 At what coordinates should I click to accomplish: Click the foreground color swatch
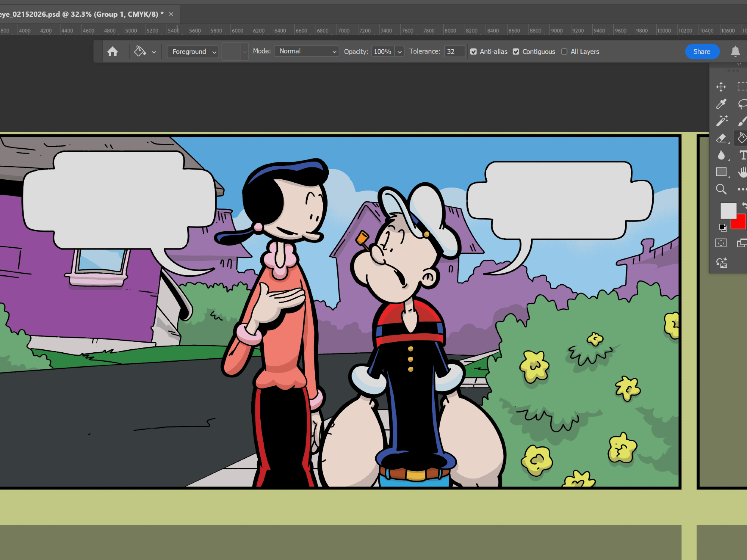point(728,211)
